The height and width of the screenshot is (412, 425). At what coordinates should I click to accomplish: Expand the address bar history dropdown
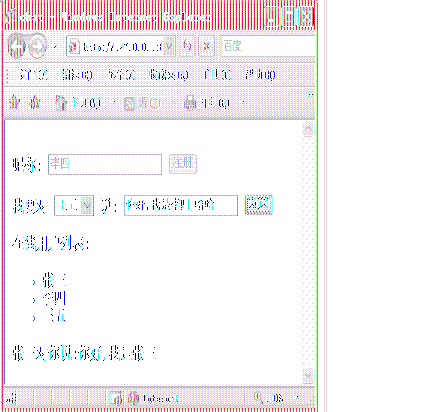(169, 47)
